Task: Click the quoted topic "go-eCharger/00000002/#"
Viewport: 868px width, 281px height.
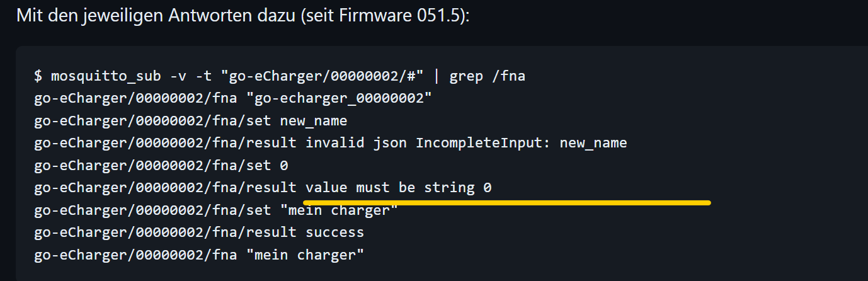Action: pyautogui.click(x=328, y=77)
